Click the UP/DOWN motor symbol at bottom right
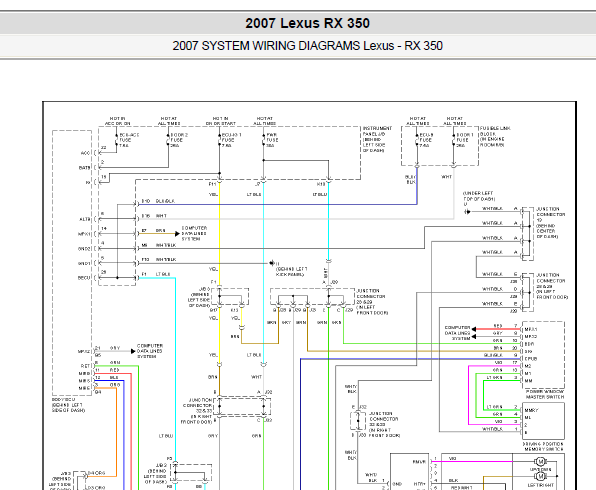 [x=540, y=461]
